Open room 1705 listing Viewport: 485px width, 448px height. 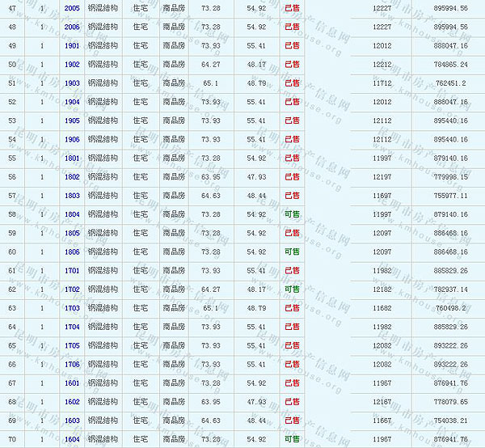click(72, 345)
